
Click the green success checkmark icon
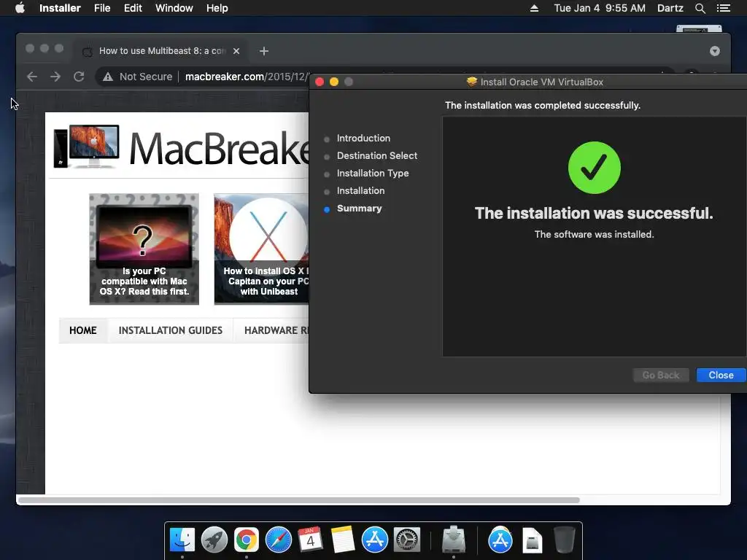point(594,168)
